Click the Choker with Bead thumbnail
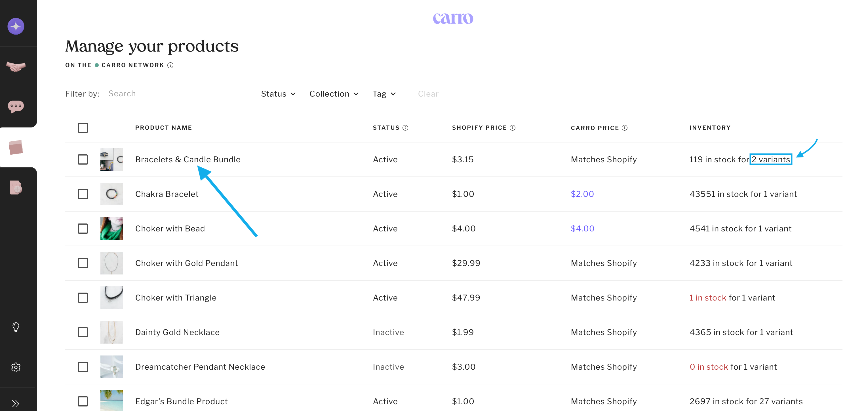The height and width of the screenshot is (411, 868). tap(111, 229)
